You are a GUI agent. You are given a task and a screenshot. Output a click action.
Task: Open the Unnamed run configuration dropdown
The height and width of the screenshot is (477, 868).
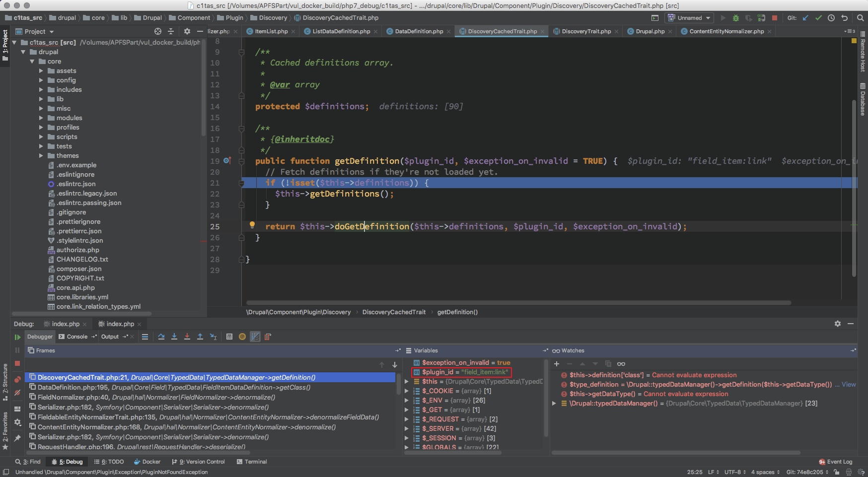690,18
